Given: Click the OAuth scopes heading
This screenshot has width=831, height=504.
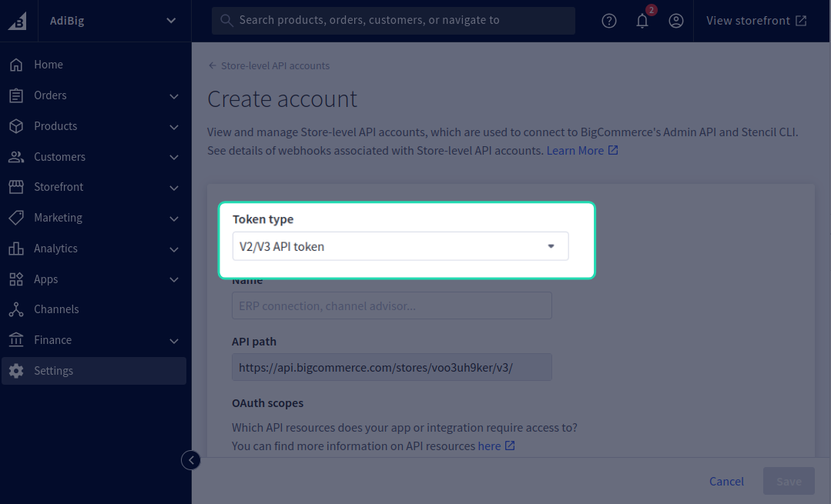Looking at the screenshot, I should (x=268, y=403).
